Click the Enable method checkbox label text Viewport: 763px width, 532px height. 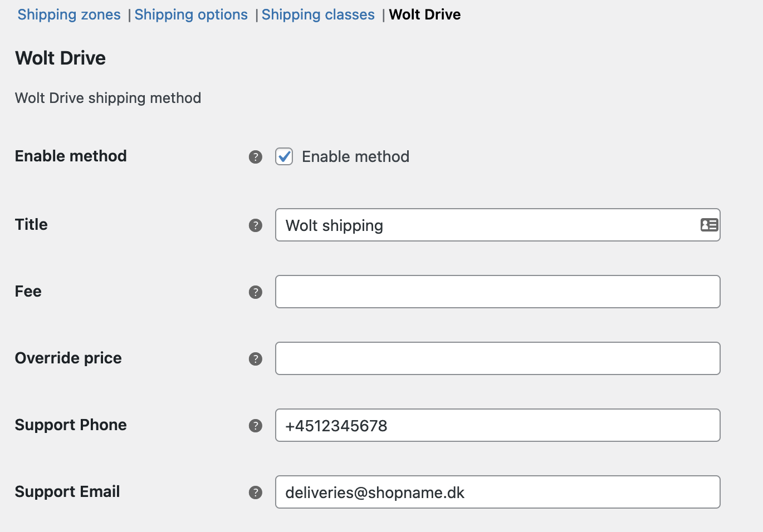[355, 157]
